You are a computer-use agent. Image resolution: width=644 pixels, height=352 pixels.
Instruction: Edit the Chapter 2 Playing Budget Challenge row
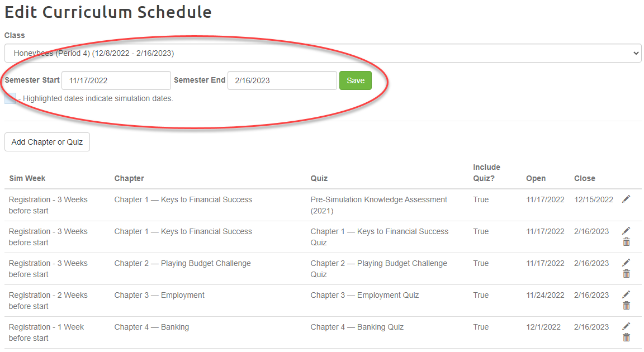coord(626,263)
